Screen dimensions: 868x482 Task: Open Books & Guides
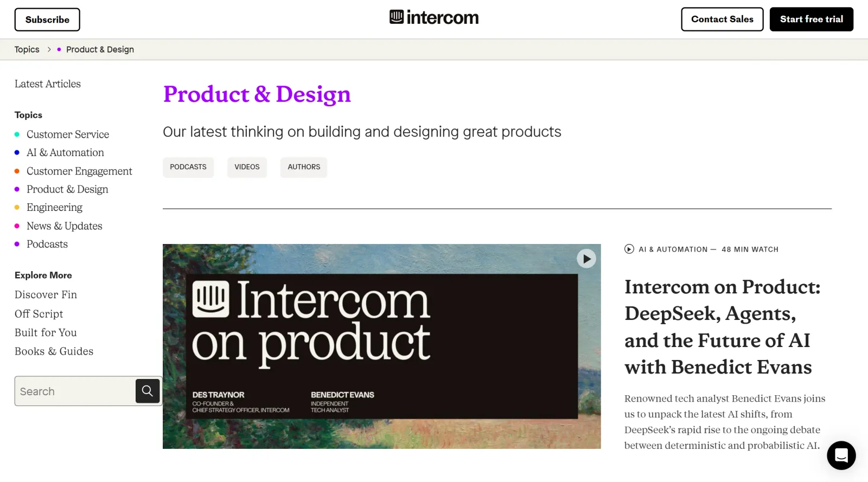tap(54, 351)
